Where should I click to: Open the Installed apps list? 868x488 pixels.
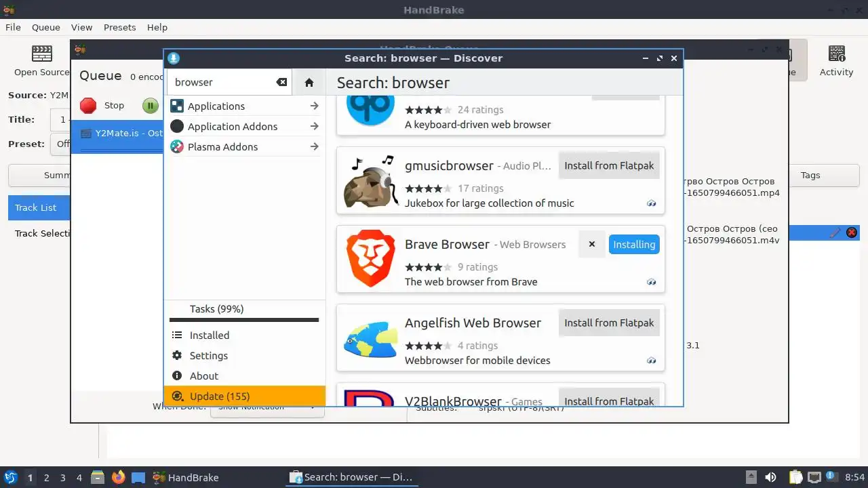[244, 335]
